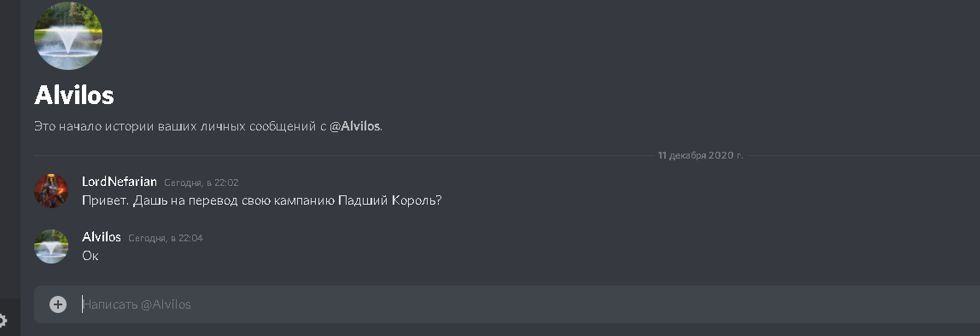Viewport: 980px width, 336px height.
Task: Click the dark left sidebar strip above the gear
Action: point(10,150)
